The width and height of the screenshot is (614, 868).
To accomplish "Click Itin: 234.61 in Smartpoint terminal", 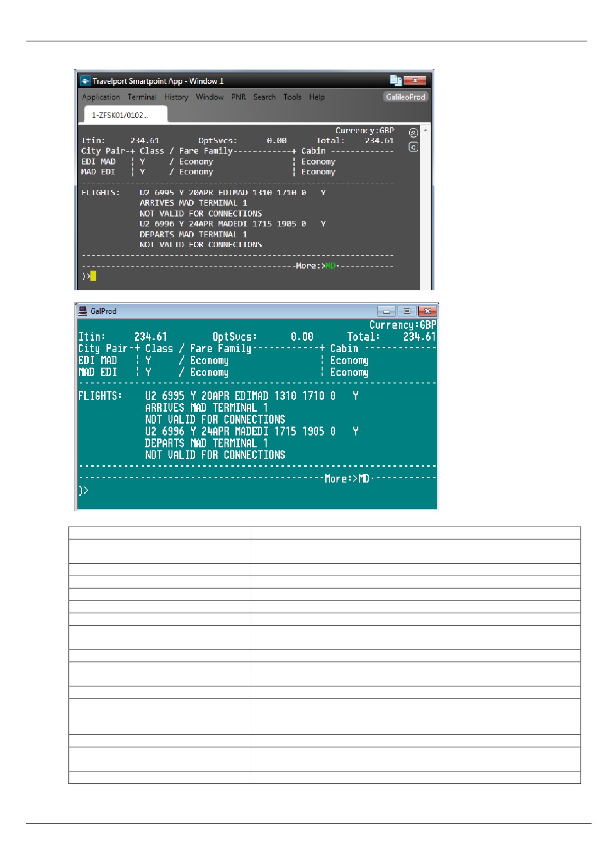I will point(120,141).
